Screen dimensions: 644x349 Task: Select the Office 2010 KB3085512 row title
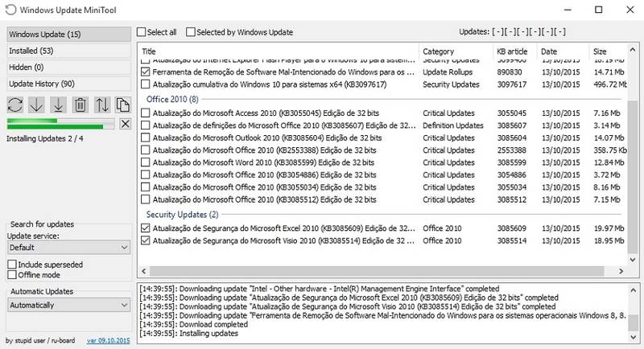tap(265, 199)
